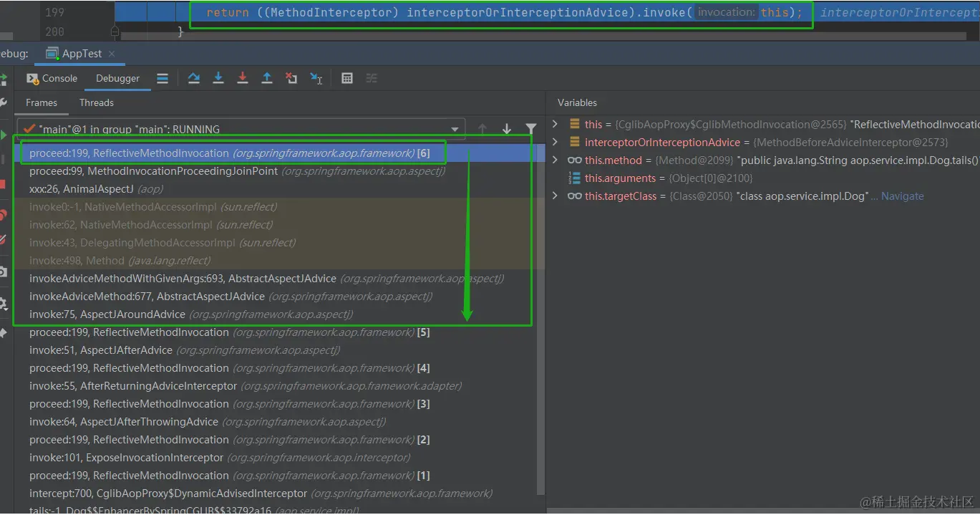Click the this.arguments array icon
Image resolution: width=980 pixels, height=515 pixels.
pyautogui.click(x=574, y=178)
